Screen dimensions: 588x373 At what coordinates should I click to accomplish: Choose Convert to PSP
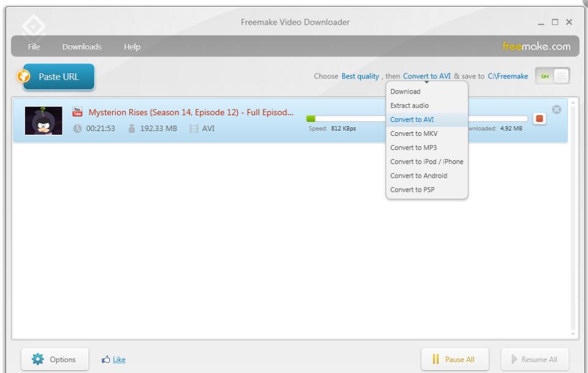click(427, 190)
